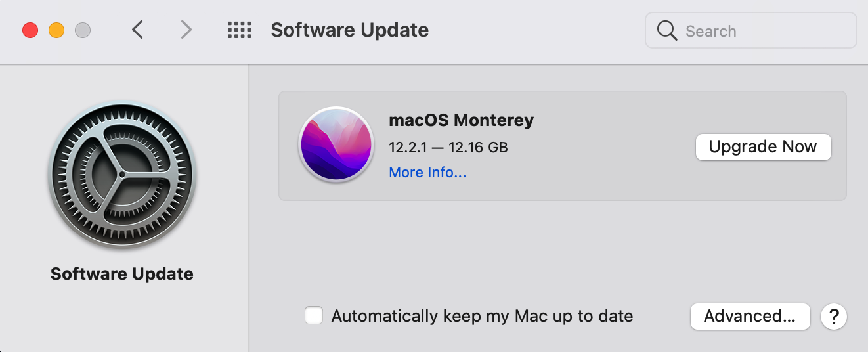
Task: Open help with the question mark button
Action: (834, 317)
